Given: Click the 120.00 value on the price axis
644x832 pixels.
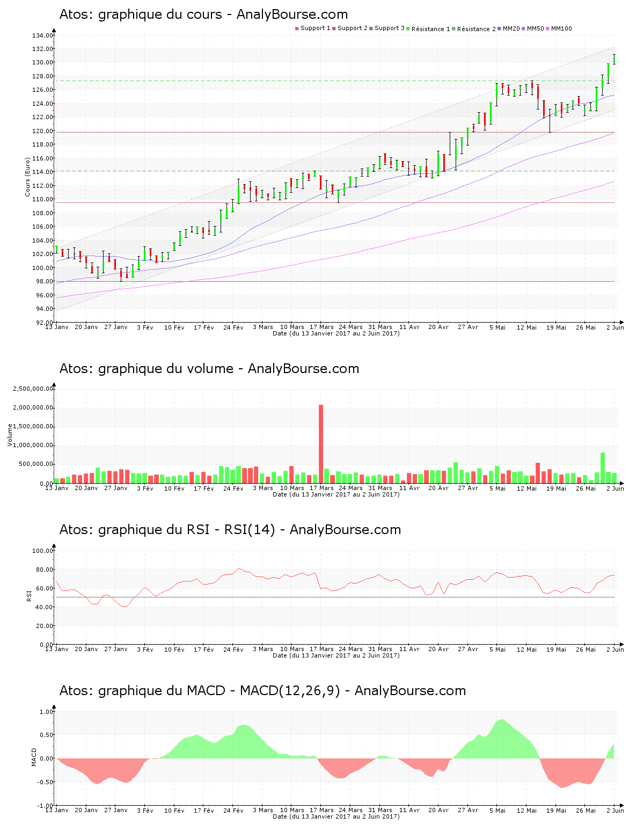Looking at the screenshot, I should (42, 131).
